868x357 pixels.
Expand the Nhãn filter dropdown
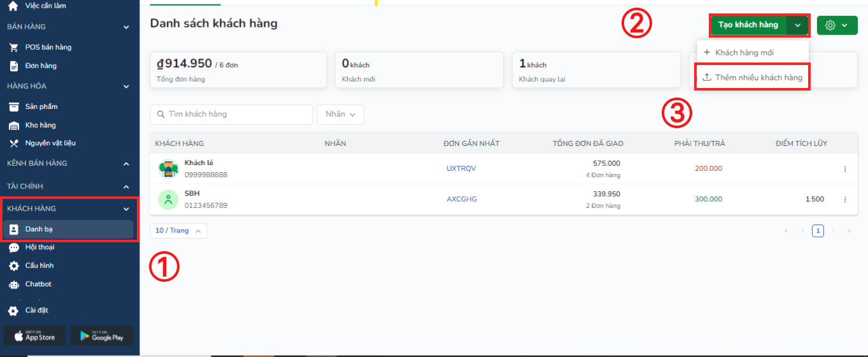[x=340, y=114]
